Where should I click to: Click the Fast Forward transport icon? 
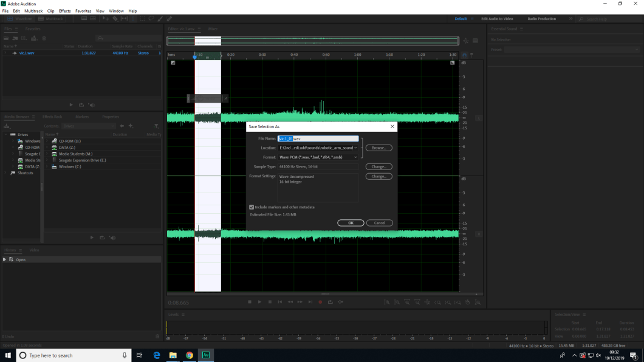pos(300,302)
